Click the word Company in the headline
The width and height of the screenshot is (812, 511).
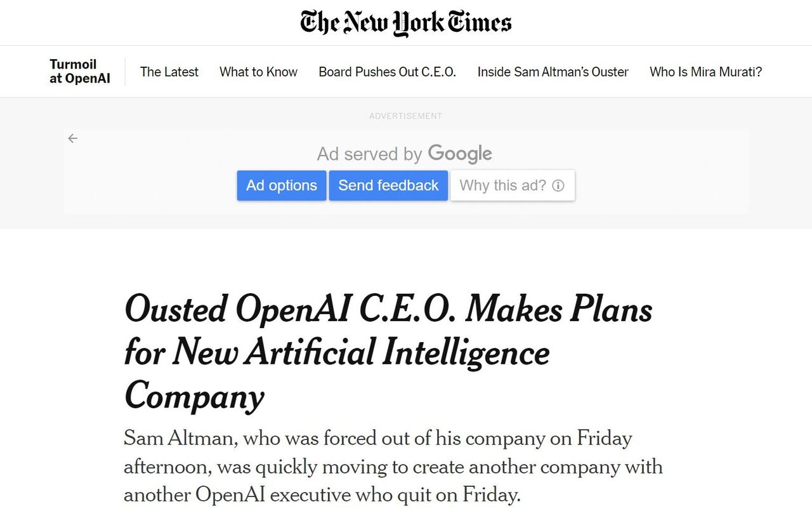click(194, 395)
